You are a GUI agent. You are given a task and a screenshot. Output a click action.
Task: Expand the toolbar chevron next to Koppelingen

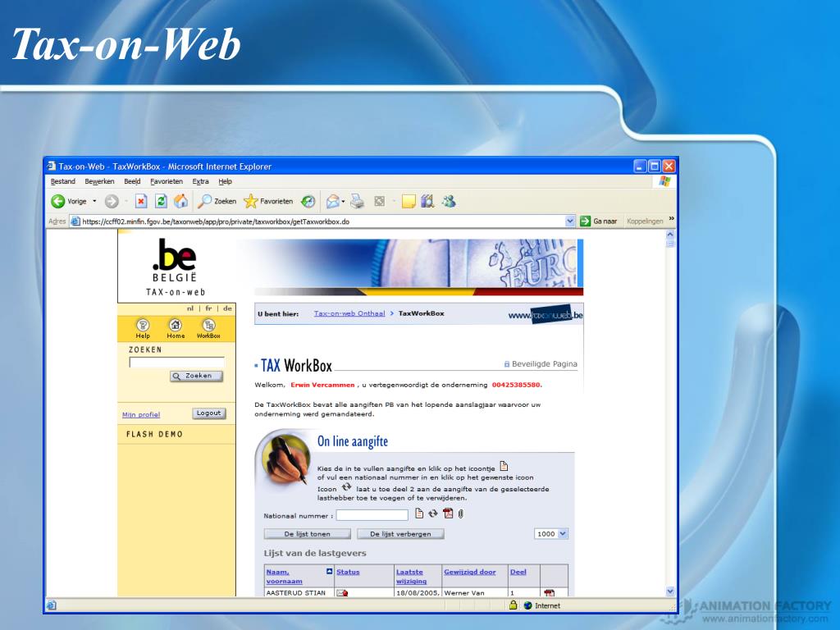coord(671,219)
